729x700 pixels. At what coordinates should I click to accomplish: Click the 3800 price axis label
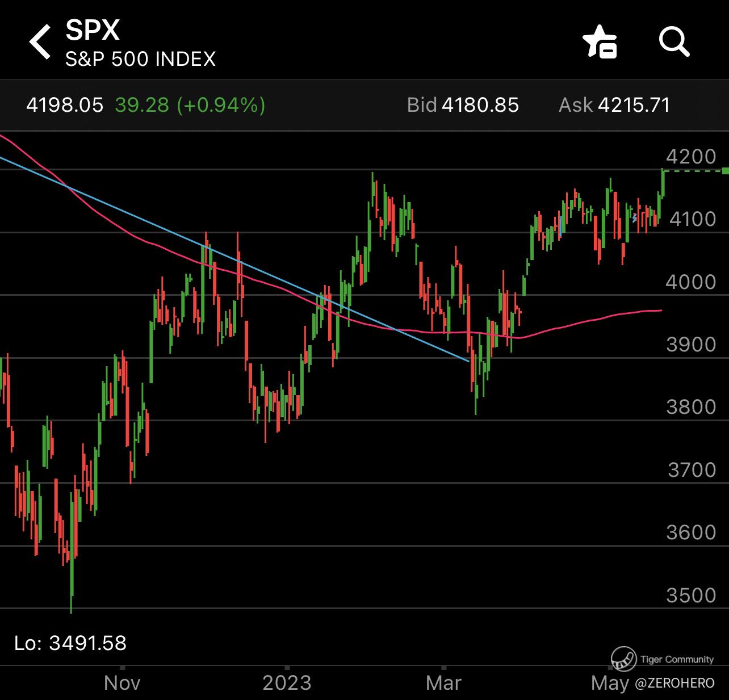coord(691,407)
